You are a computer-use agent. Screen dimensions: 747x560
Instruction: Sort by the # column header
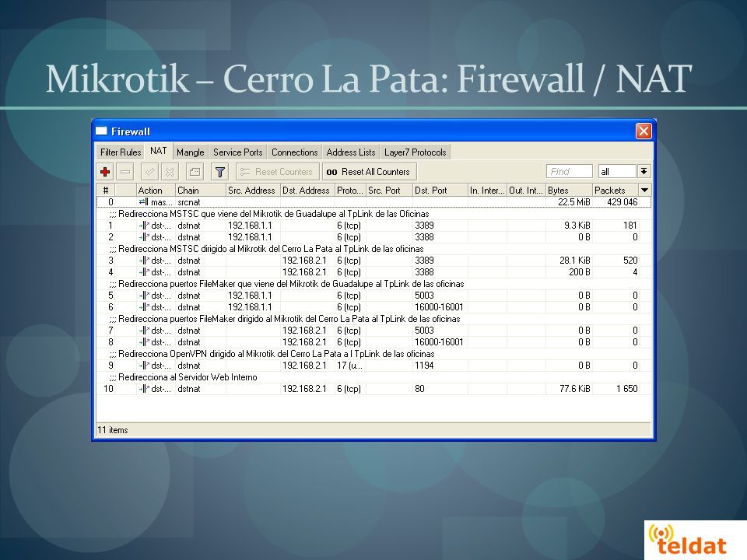click(106, 190)
